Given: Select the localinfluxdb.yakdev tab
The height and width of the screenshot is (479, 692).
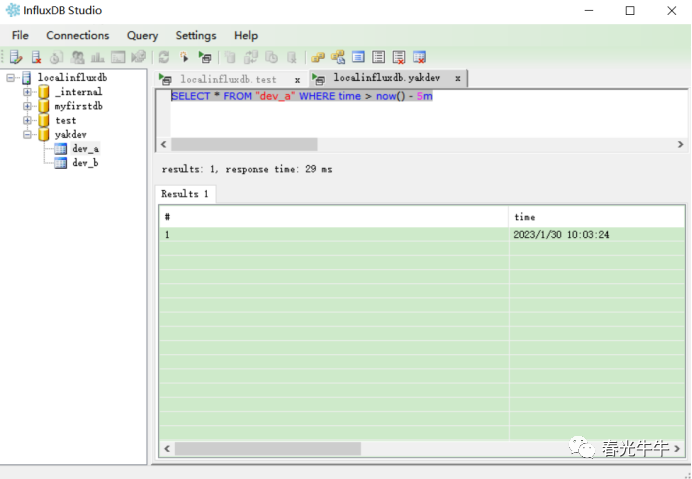Looking at the screenshot, I should click(387, 78).
